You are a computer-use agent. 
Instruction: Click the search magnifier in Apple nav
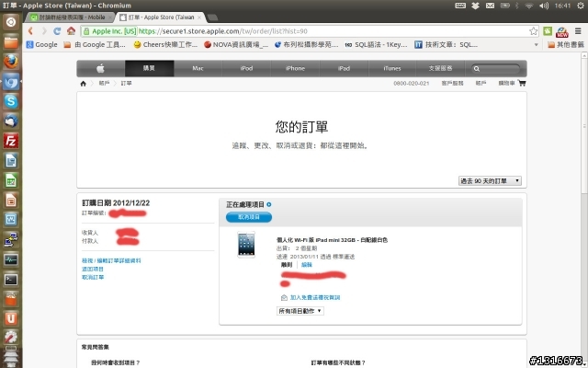[x=477, y=69]
